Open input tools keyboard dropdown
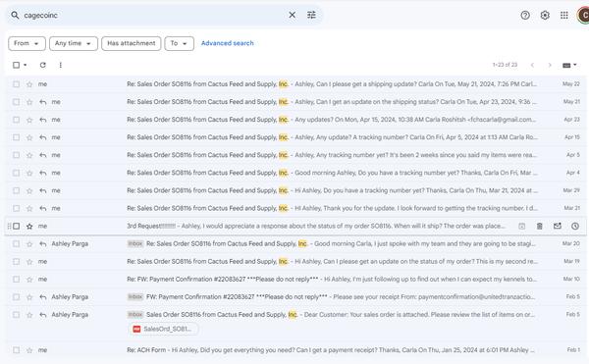Image resolution: width=589 pixels, height=364 pixels. (569, 65)
